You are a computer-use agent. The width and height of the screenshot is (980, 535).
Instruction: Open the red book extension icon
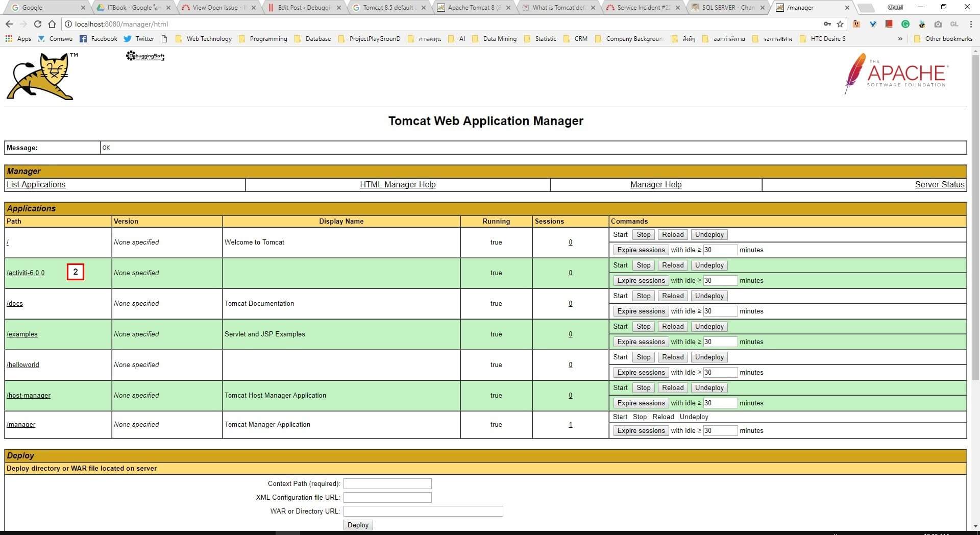[889, 23]
